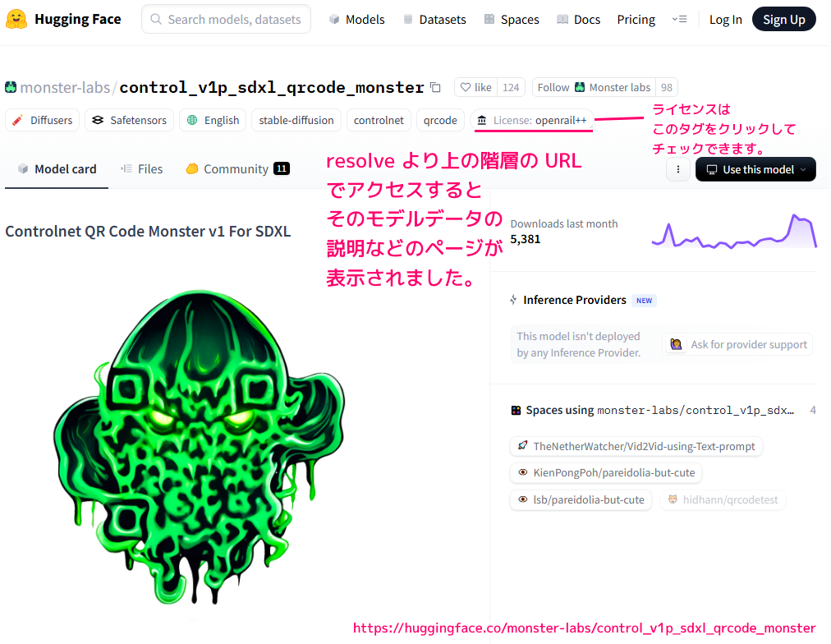The width and height of the screenshot is (831, 644).
Task: Click the Log In link
Action: coord(726,20)
